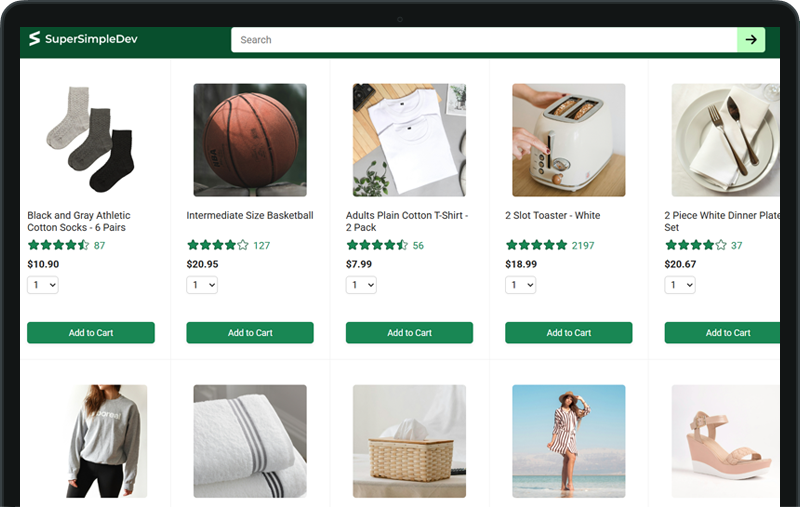Focus the Search input field
This screenshot has height=507, width=800.
click(484, 40)
